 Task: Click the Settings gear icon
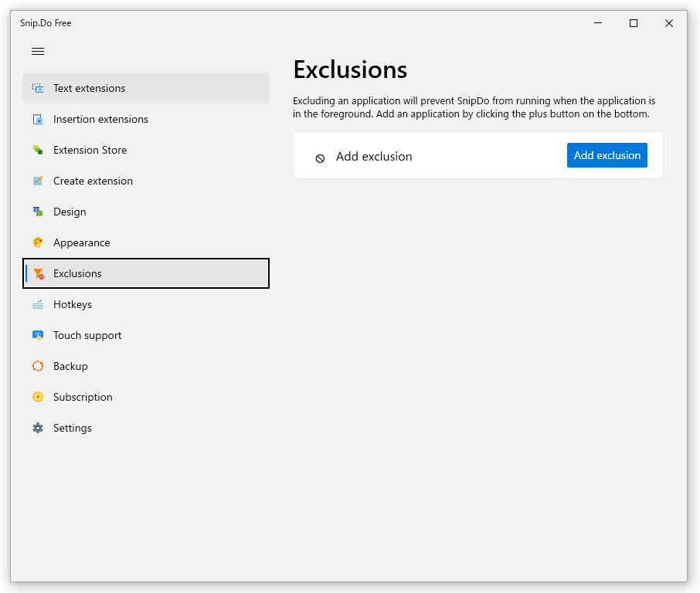(38, 428)
